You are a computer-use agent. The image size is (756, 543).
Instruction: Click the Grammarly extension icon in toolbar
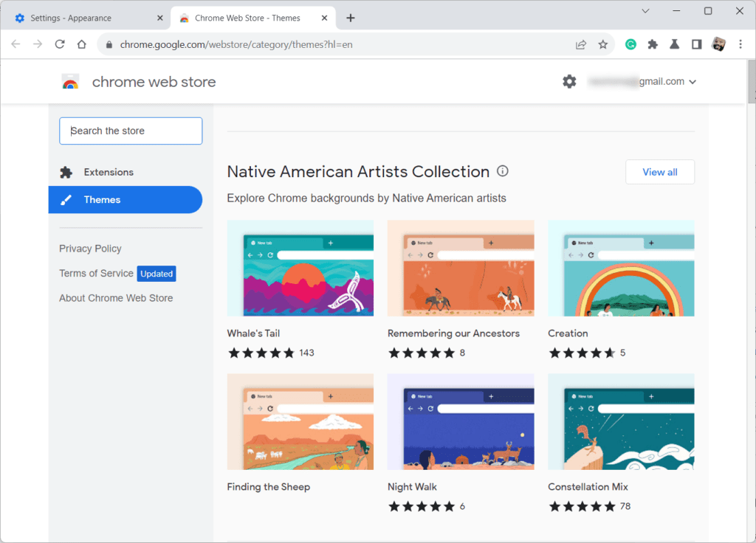[x=630, y=44]
